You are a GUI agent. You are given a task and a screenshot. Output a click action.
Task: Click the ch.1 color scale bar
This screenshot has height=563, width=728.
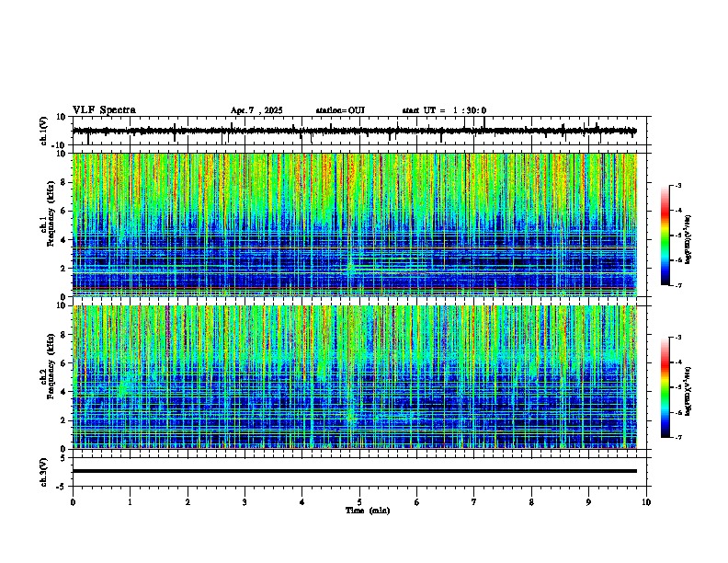click(x=665, y=236)
